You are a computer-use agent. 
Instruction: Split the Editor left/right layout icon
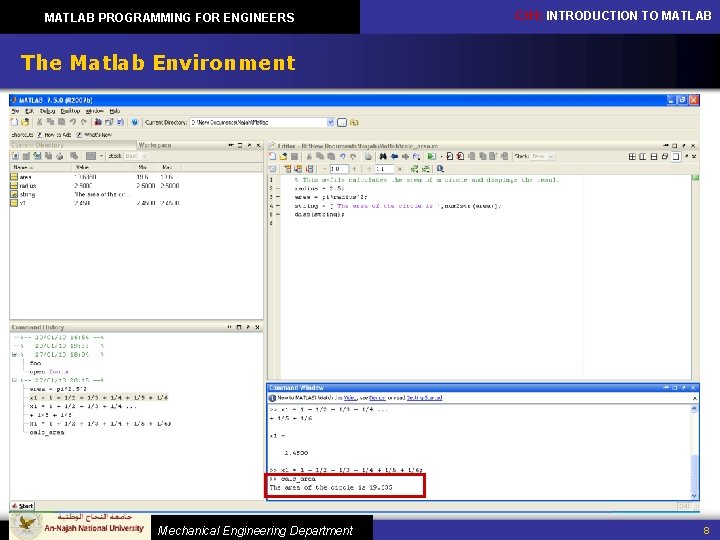pos(642,157)
